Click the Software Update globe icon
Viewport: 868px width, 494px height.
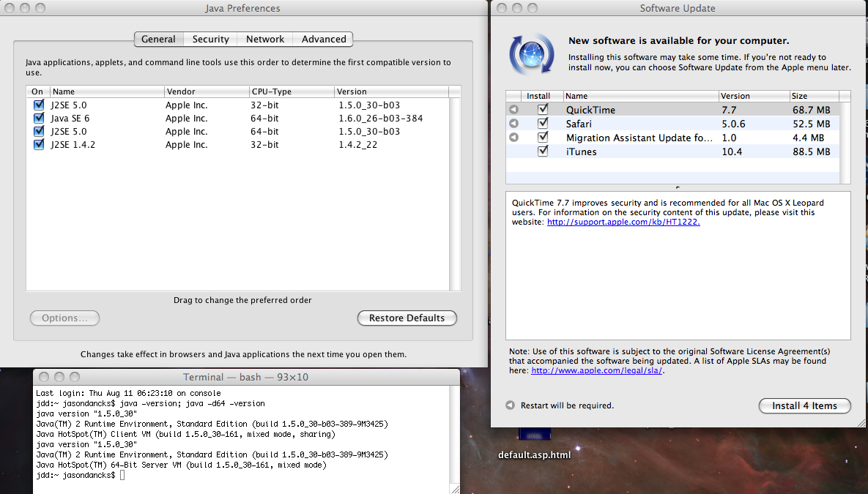[x=532, y=53]
